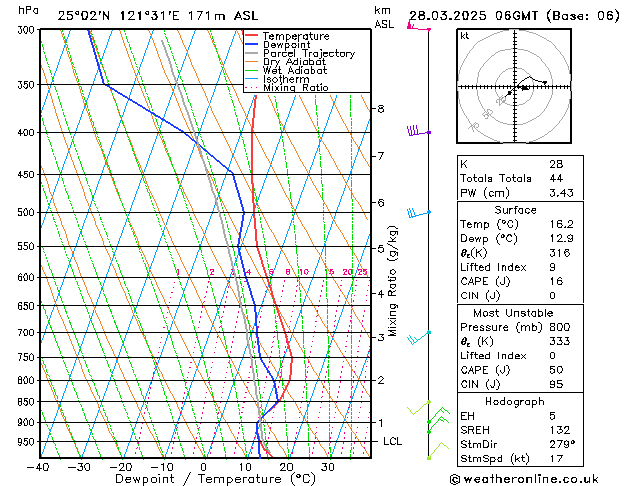
Task: Click the 5 km altitude tick label
Action: coord(381,249)
